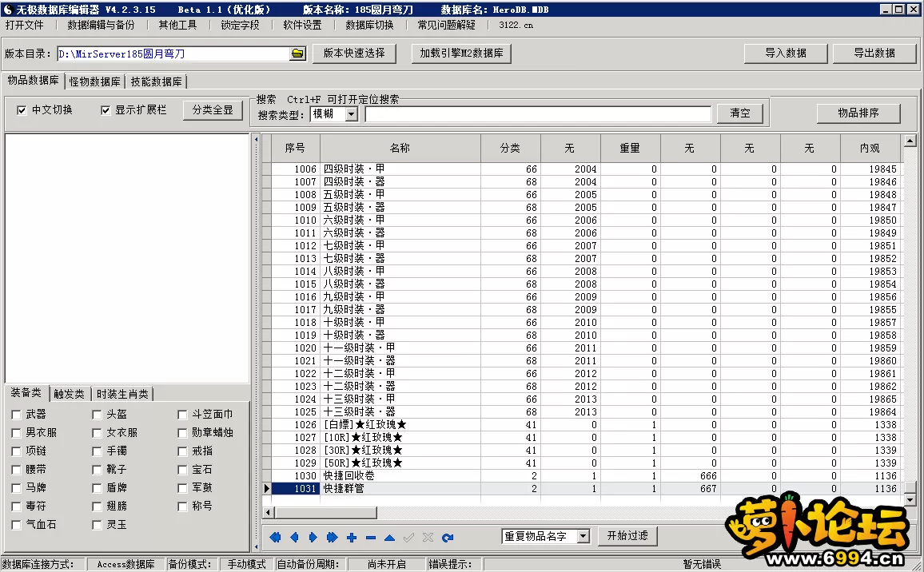Image resolution: width=924 pixels, height=572 pixels.
Task: Check the 戒指 category box
Action: point(183,451)
